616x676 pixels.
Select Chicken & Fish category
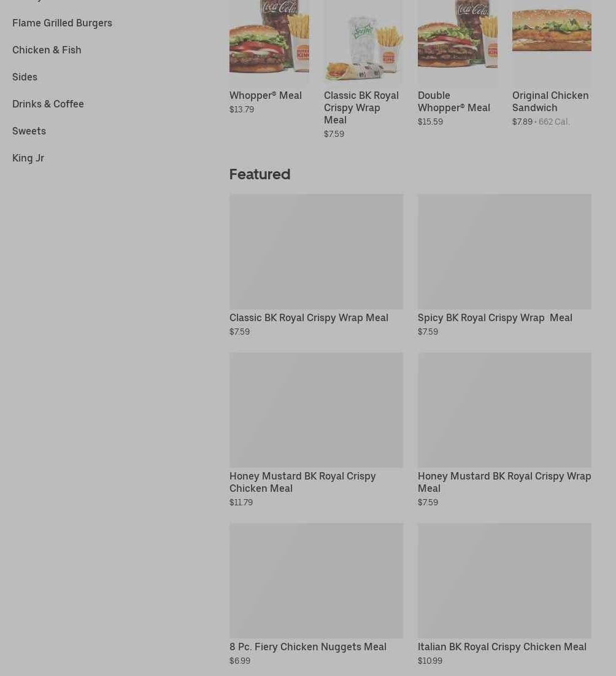47,50
